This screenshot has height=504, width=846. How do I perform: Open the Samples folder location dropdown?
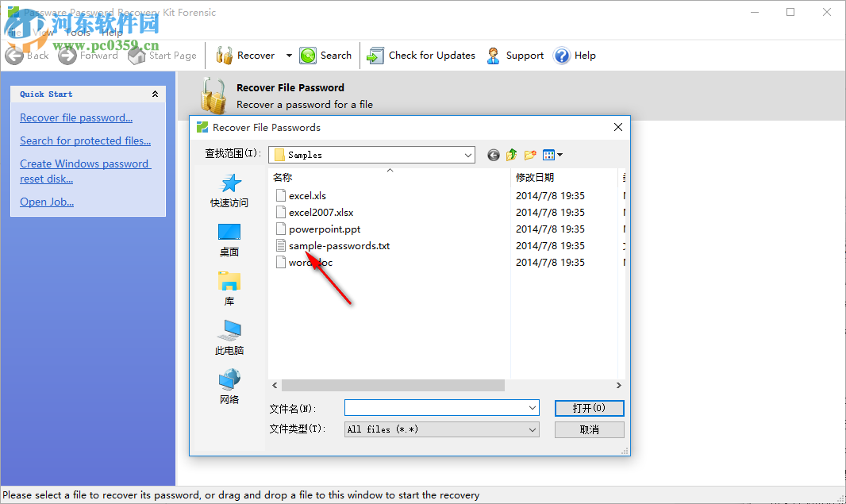467,156
